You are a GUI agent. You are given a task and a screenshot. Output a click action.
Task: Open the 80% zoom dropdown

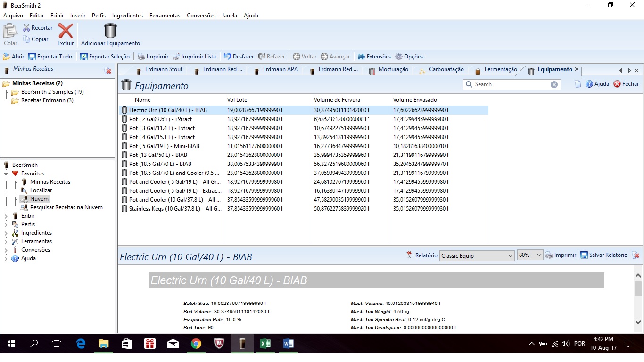click(x=530, y=255)
